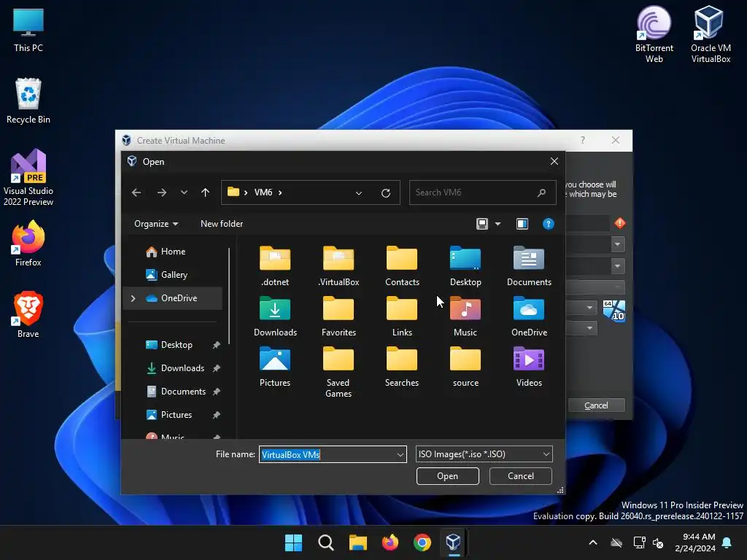Select the .VirtualBox folder
The image size is (747, 560).
(x=338, y=266)
